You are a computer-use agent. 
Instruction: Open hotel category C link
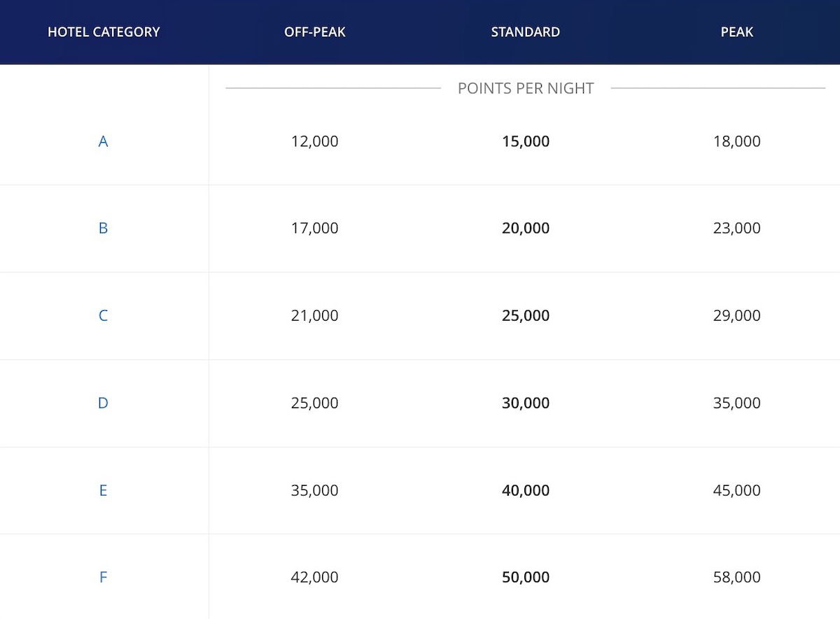pos(103,316)
